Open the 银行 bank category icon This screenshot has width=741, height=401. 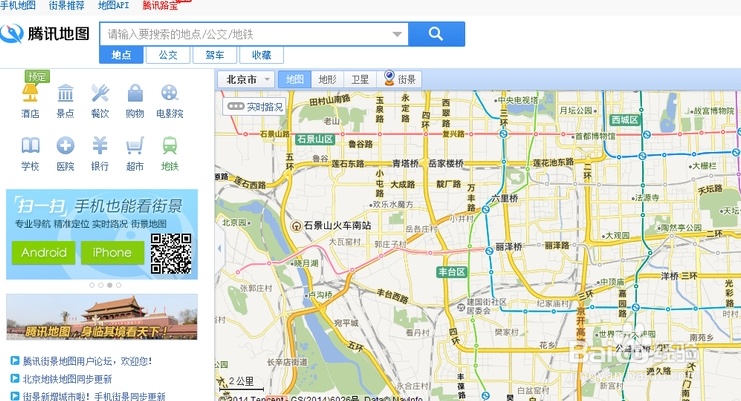(x=100, y=153)
